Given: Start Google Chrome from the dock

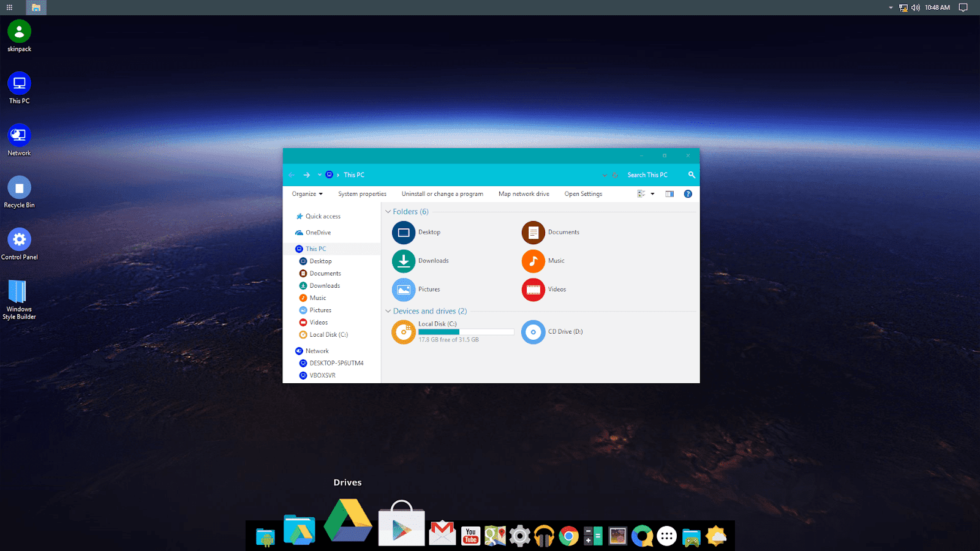Looking at the screenshot, I should [x=568, y=535].
